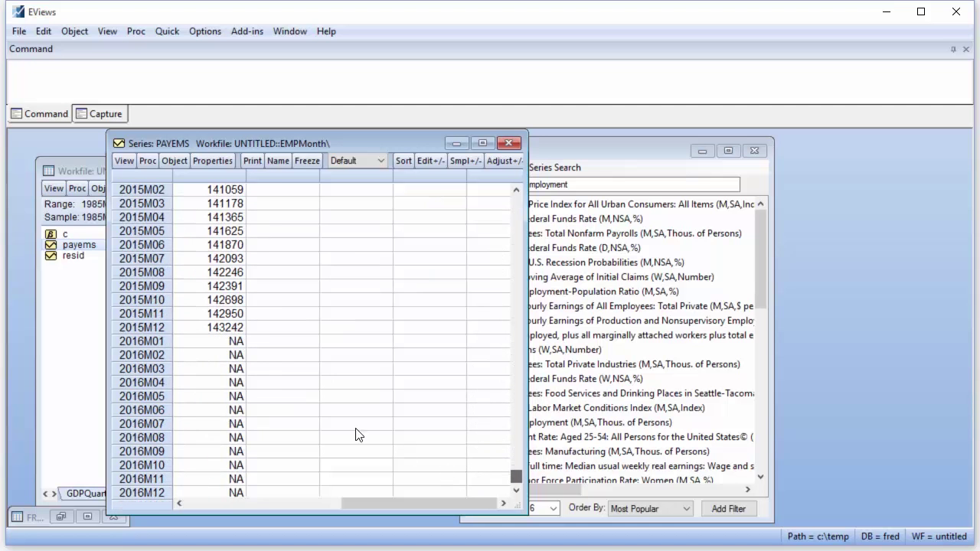The height and width of the screenshot is (551, 980).
Task: Click the Series Search text field
Action: [x=634, y=184]
